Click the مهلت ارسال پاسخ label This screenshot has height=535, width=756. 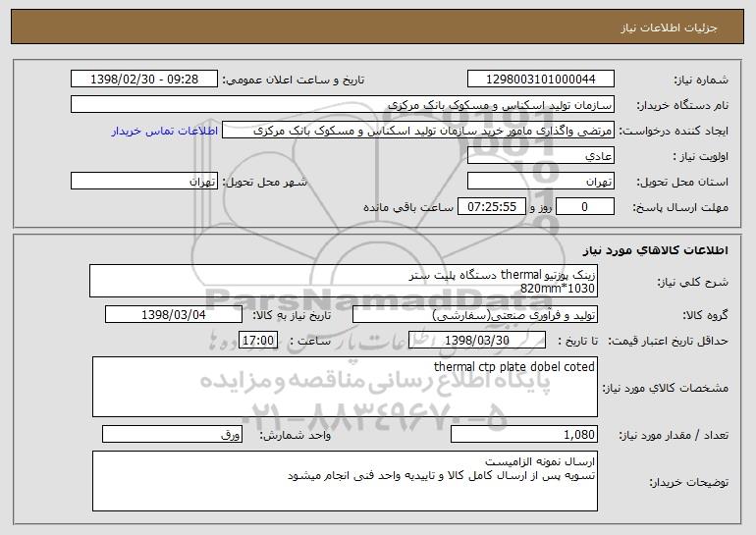point(680,207)
